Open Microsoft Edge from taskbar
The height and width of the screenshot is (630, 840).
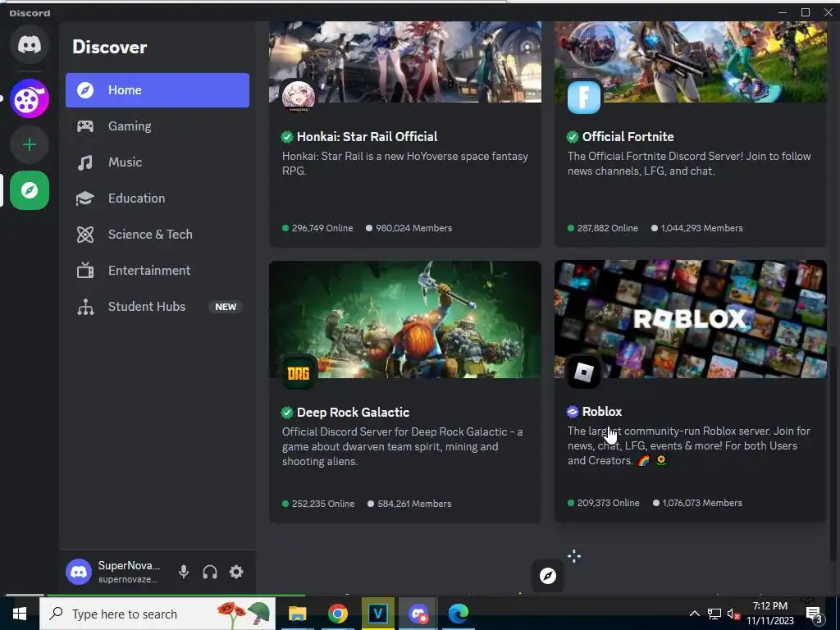pos(459,614)
